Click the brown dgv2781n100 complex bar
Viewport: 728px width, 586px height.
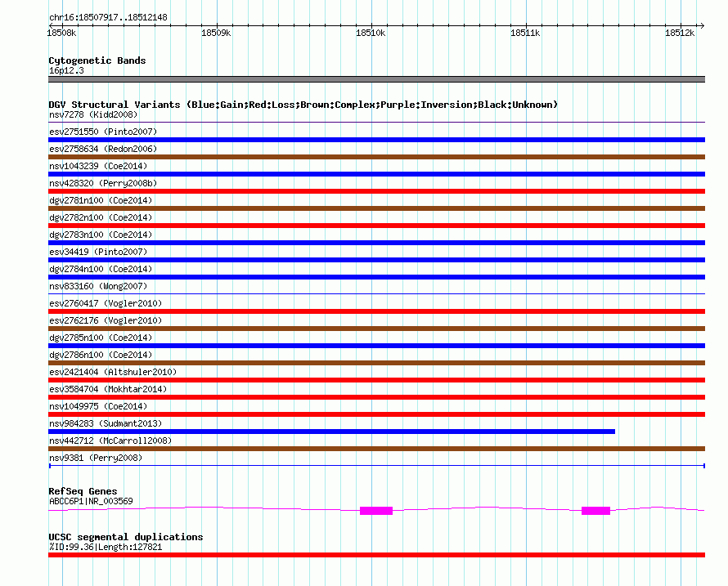coord(376,208)
